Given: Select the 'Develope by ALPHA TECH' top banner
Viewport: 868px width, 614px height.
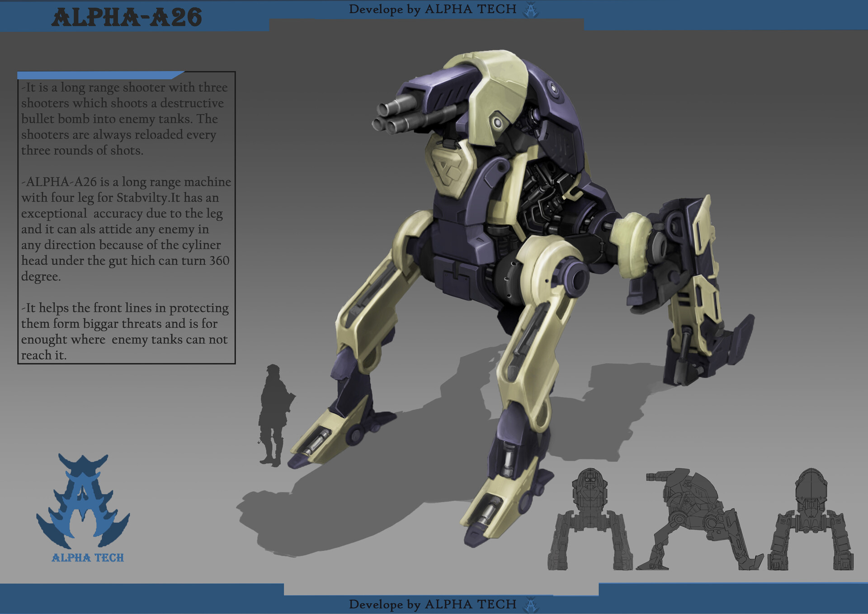Looking at the screenshot, I should point(432,8).
